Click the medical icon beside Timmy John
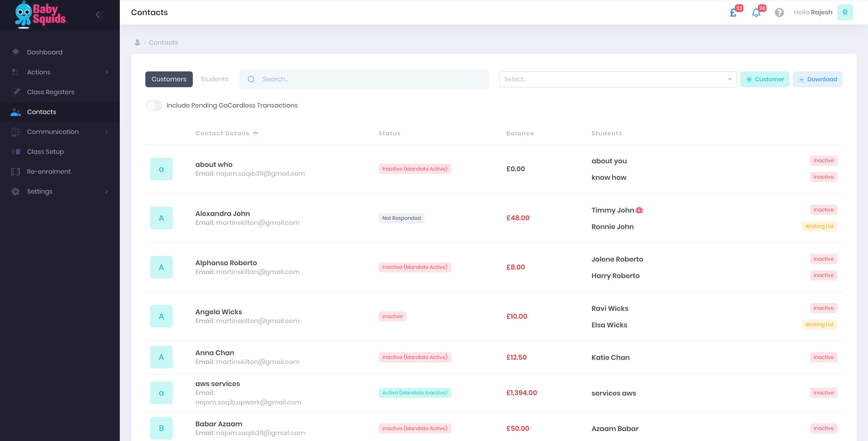The image size is (868, 441). click(639, 210)
